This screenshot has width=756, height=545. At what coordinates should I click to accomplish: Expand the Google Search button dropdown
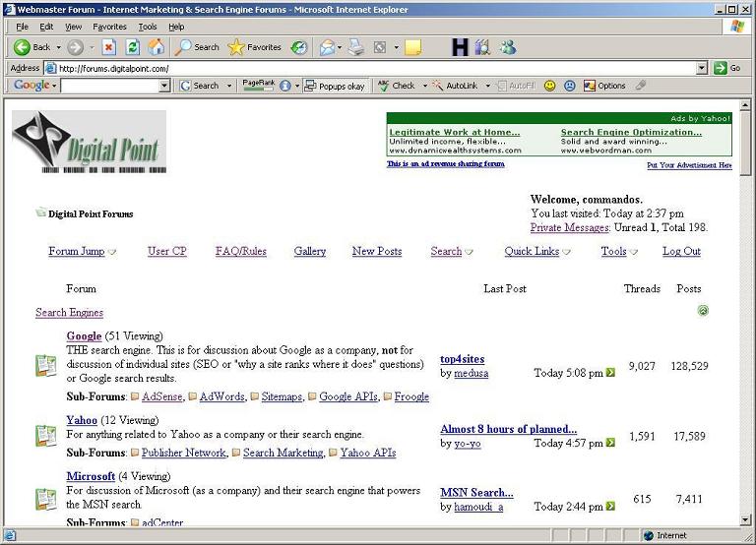pos(229,86)
